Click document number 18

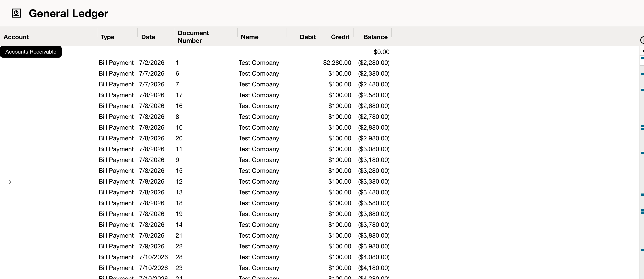tap(179, 203)
